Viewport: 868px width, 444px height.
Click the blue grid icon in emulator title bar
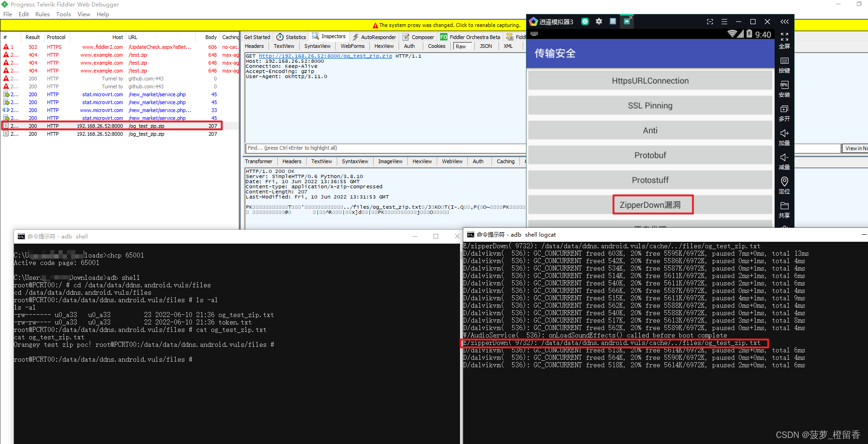[613, 21]
